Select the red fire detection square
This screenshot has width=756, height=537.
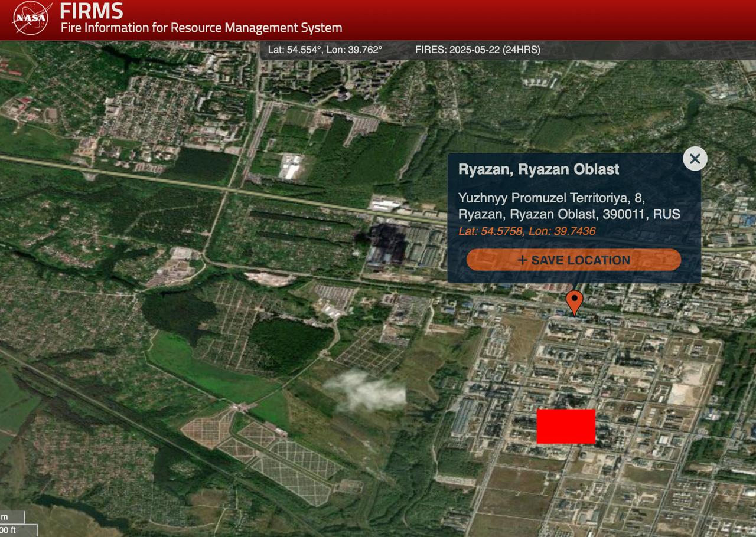click(x=566, y=426)
